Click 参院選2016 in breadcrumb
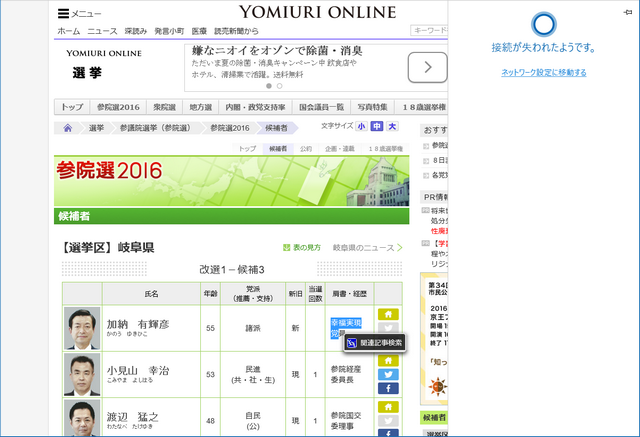 [x=230, y=128]
